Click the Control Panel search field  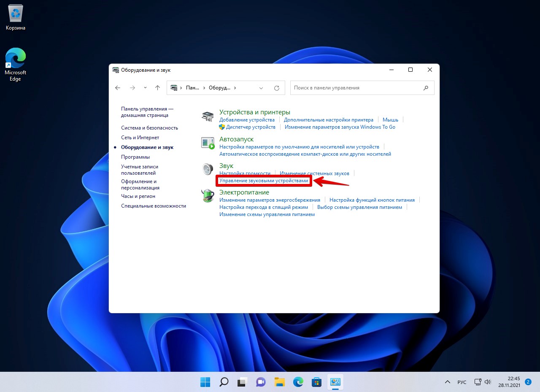356,88
